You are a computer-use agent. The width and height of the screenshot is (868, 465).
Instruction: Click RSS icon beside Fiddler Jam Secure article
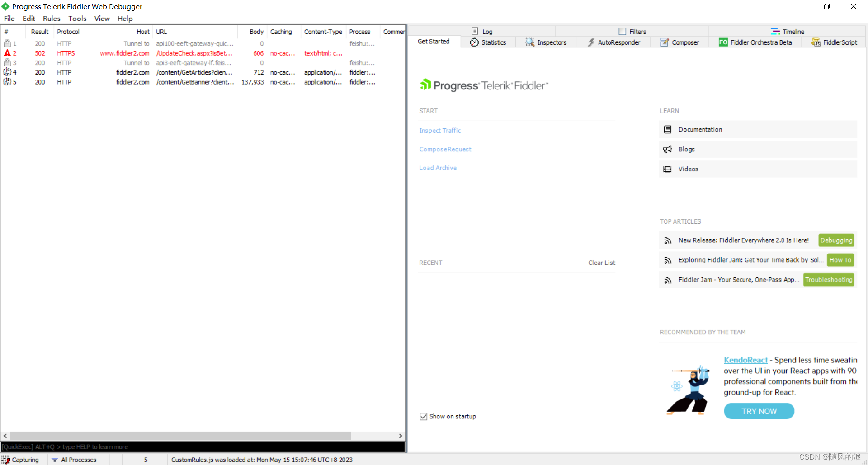pos(667,280)
